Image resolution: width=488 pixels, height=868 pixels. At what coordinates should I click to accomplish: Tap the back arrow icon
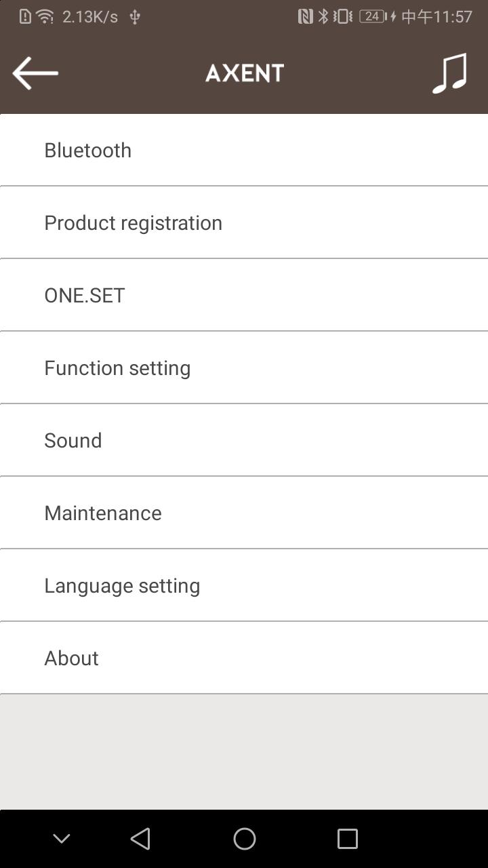tap(35, 73)
